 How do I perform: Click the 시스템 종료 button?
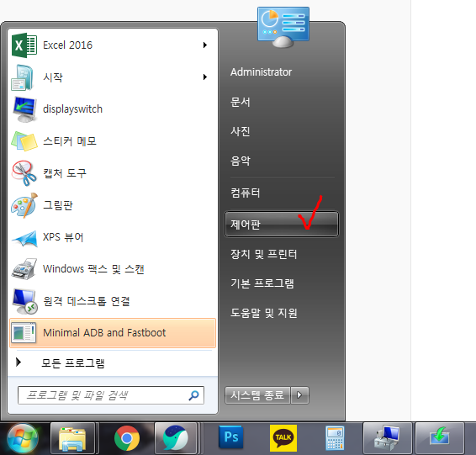257,395
